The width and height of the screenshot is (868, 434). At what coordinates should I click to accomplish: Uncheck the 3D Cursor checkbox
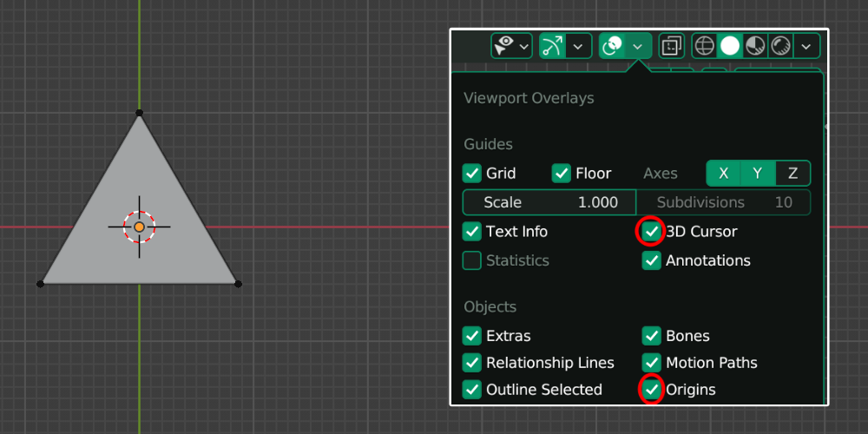[x=652, y=232]
